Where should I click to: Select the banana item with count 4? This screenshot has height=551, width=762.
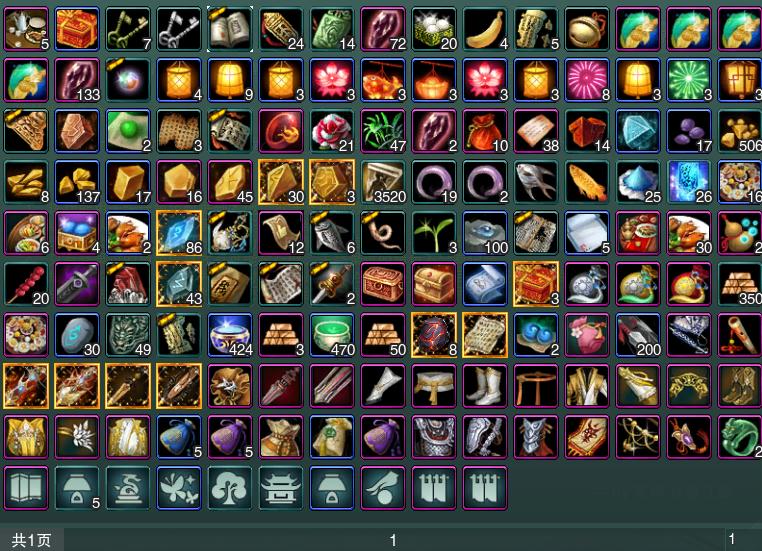(485, 29)
